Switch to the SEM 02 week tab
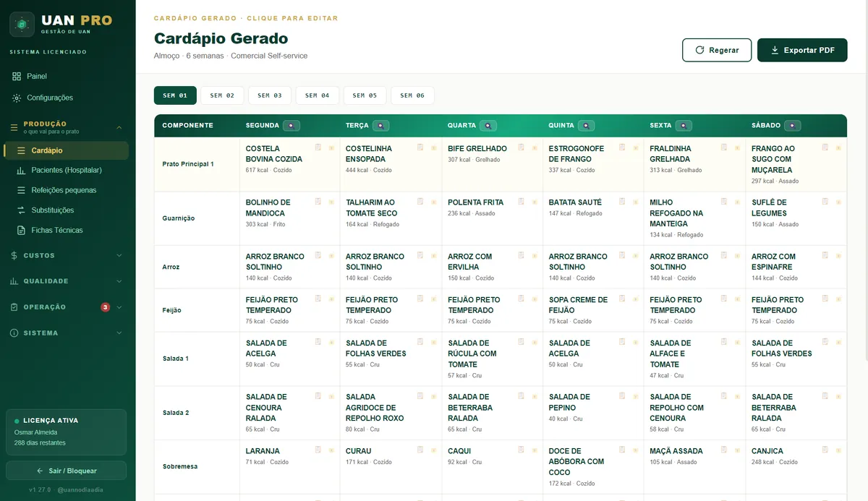This screenshot has width=868, height=501. [222, 95]
